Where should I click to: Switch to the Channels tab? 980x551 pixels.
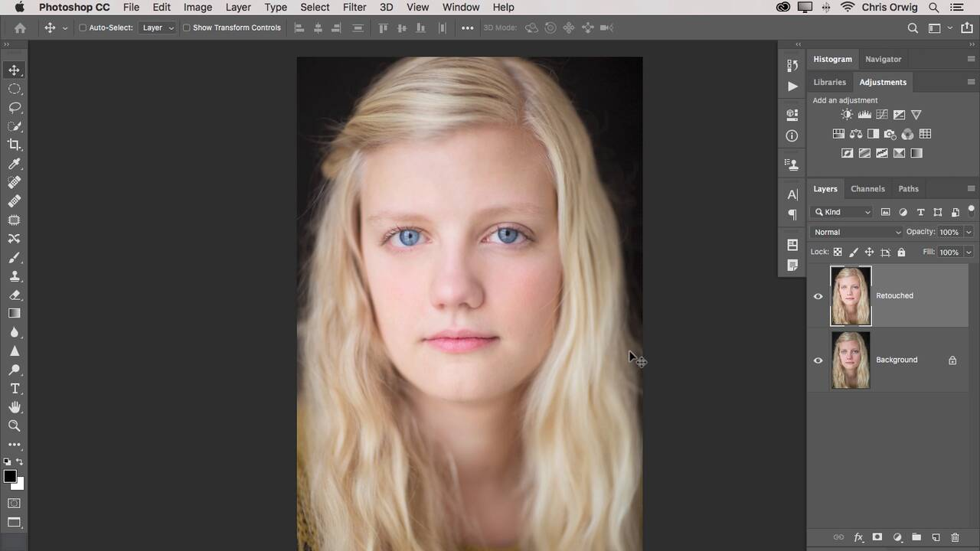(867, 188)
